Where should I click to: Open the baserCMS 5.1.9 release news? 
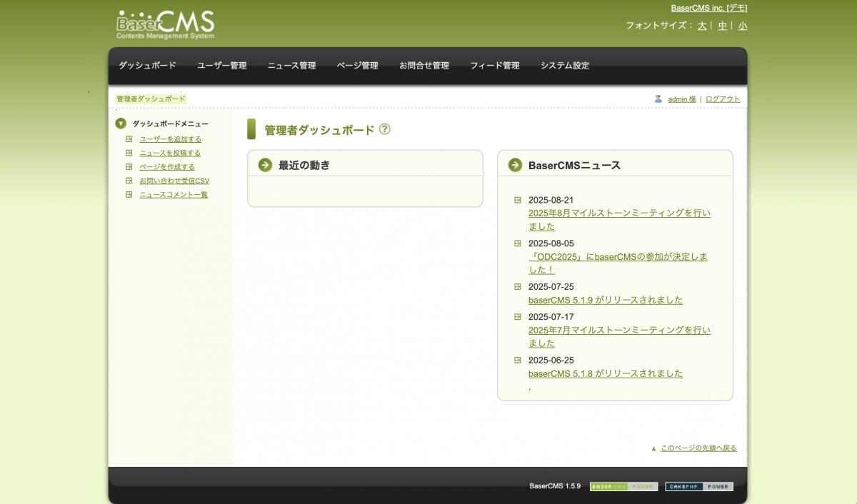(605, 301)
